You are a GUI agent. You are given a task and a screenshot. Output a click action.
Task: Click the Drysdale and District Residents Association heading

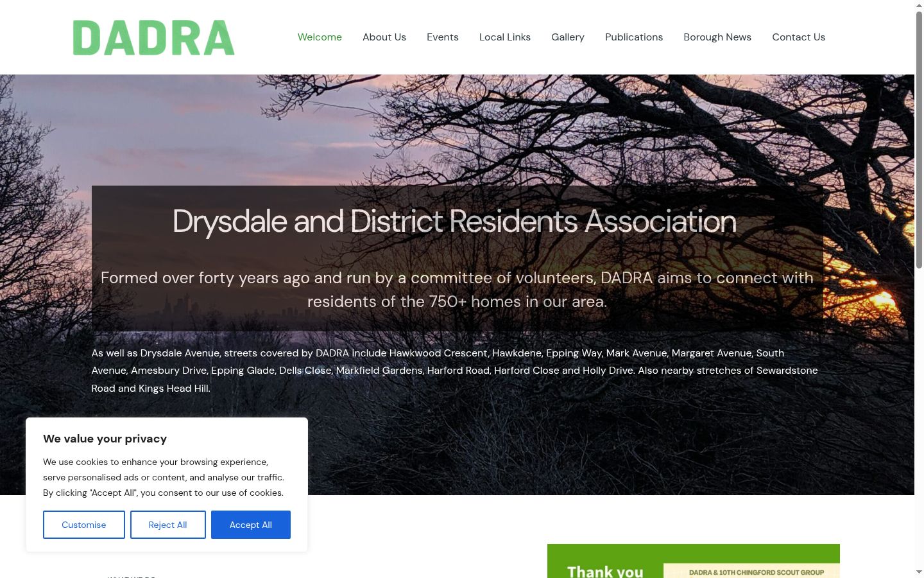point(454,222)
